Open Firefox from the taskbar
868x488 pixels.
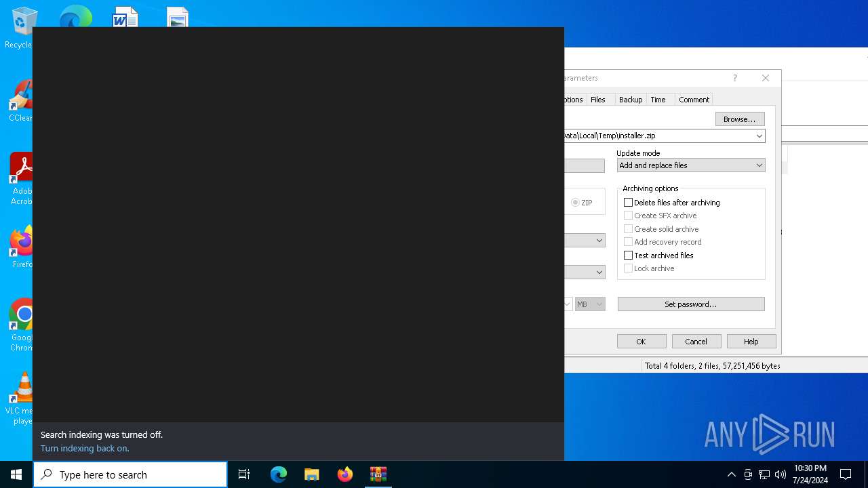click(x=345, y=474)
